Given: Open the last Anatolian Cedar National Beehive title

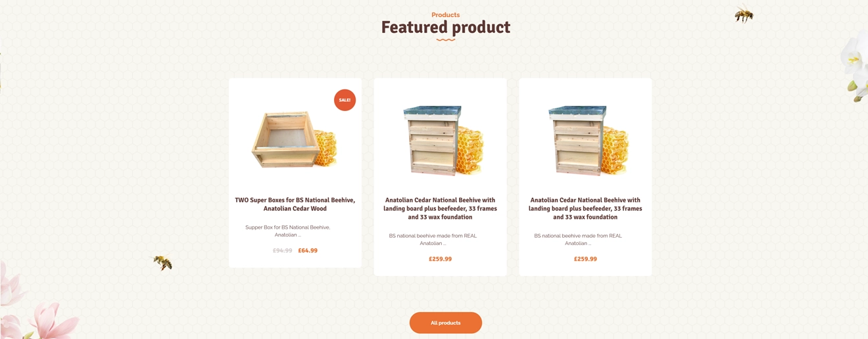Looking at the screenshot, I should [x=585, y=208].
